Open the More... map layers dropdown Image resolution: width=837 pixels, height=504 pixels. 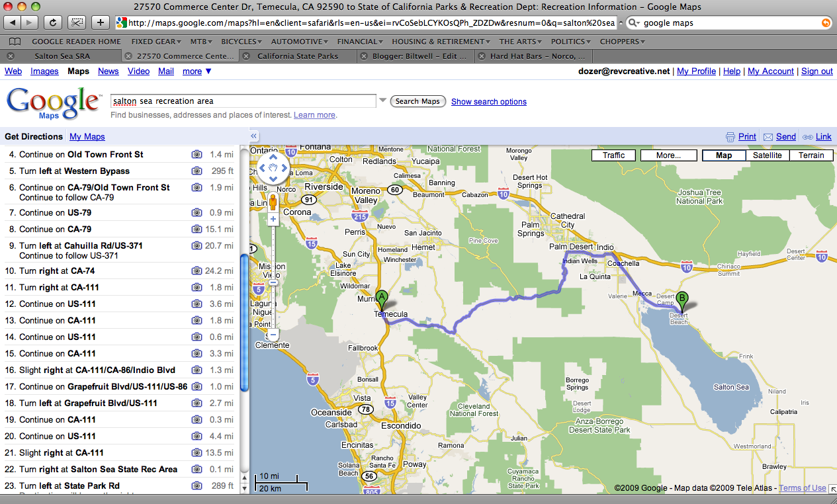pyautogui.click(x=668, y=155)
